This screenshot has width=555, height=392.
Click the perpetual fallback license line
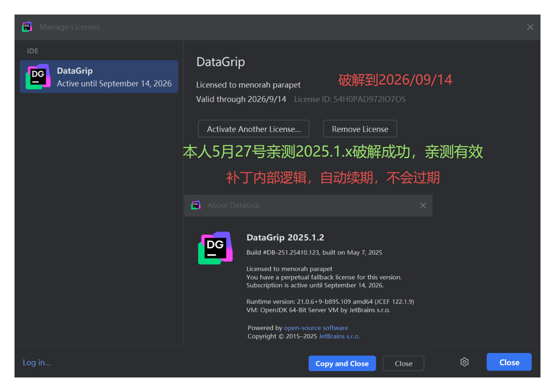click(x=324, y=277)
